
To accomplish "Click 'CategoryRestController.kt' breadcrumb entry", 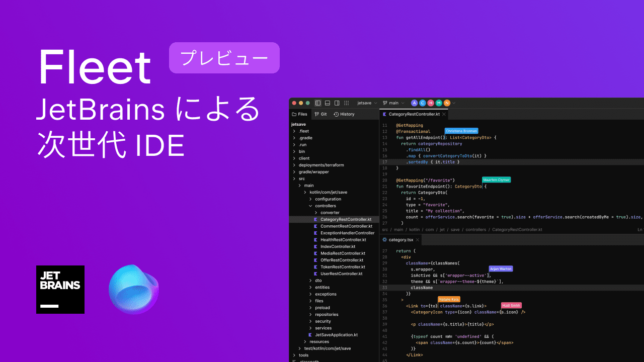I will pyautogui.click(x=517, y=230).
